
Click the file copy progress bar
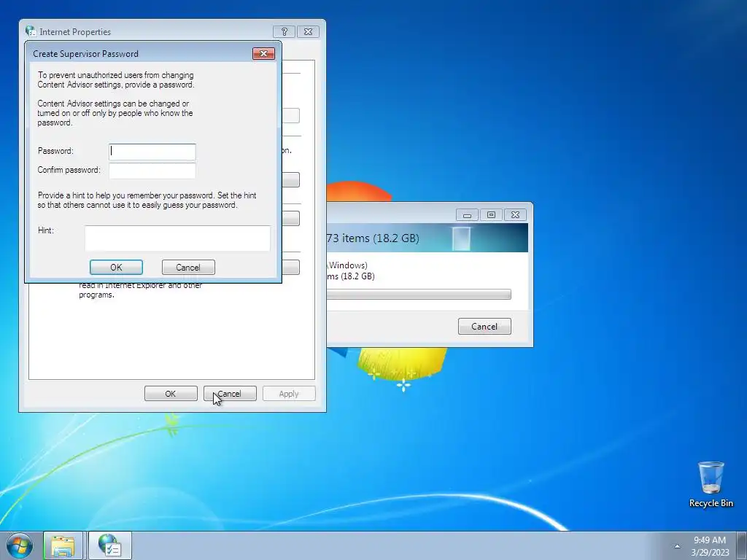click(419, 295)
